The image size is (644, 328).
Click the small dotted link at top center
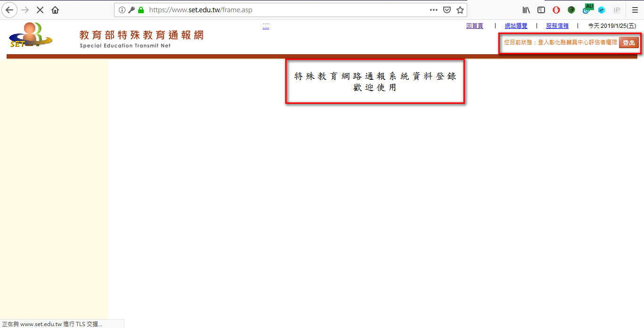click(x=266, y=26)
